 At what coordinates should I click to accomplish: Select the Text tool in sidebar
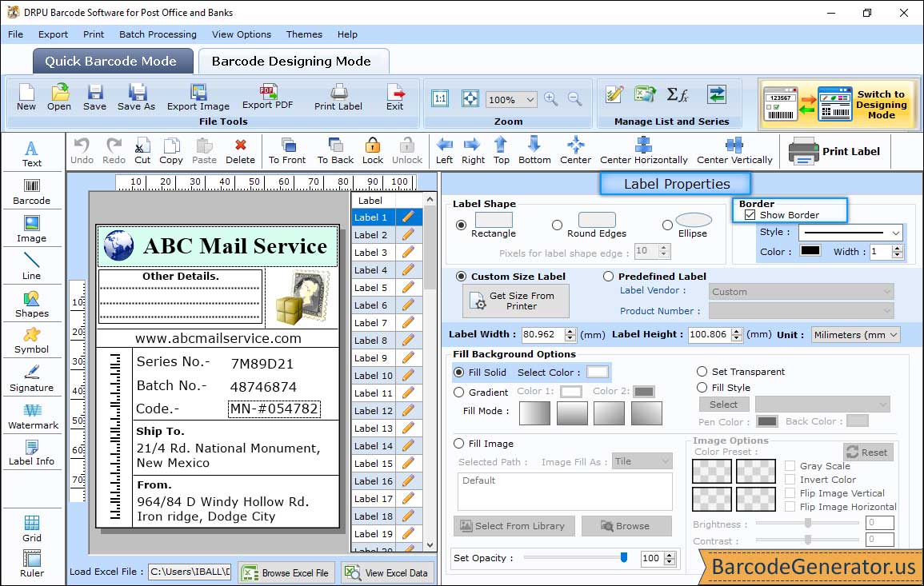tap(32, 154)
